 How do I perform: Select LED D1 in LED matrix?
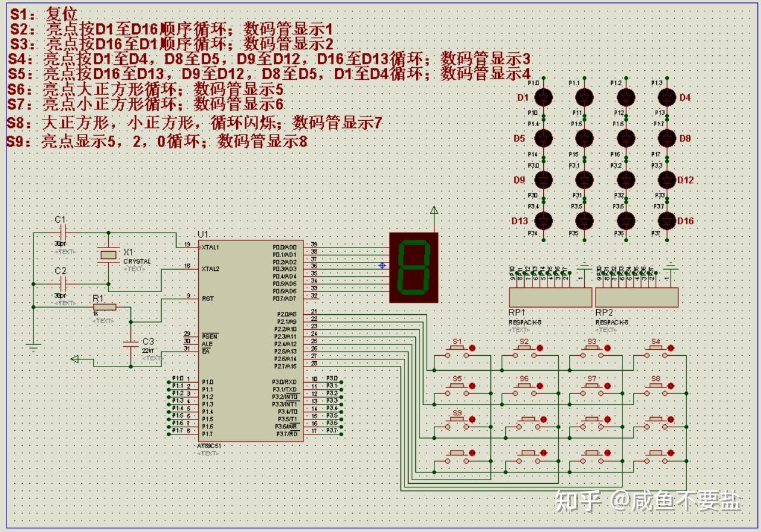pos(544,96)
